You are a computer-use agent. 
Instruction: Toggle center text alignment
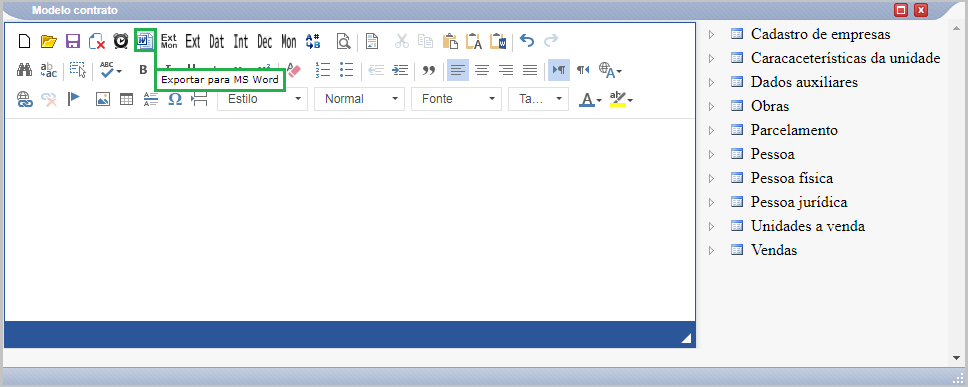tap(482, 70)
